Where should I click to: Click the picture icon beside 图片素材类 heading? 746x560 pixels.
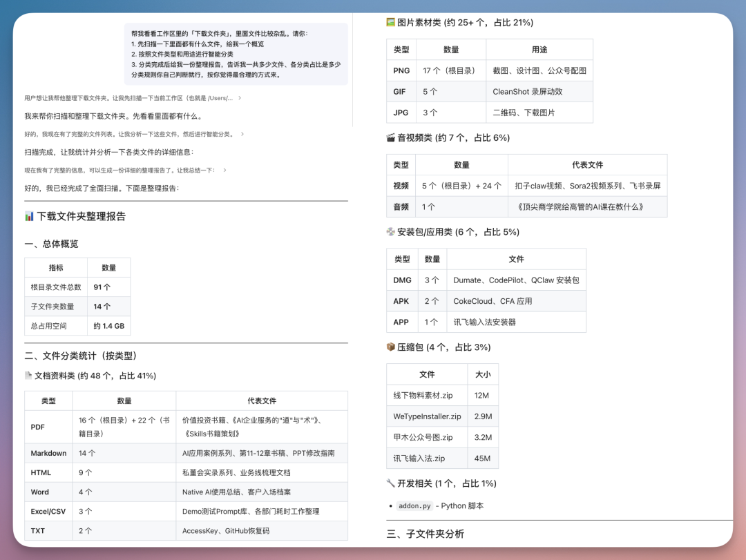click(391, 22)
